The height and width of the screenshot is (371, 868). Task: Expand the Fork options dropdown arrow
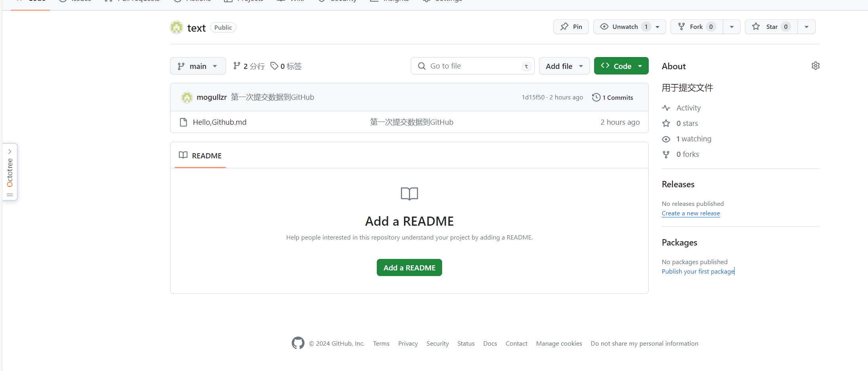(732, 27)
